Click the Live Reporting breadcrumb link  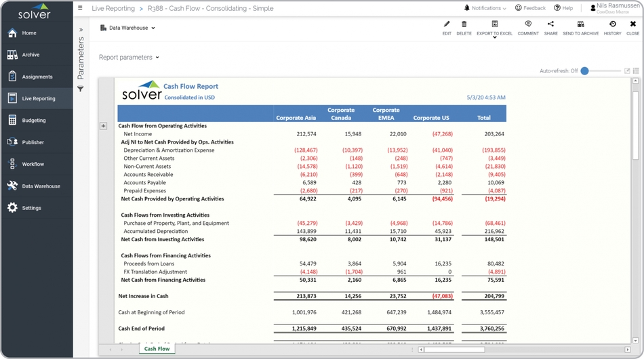(112, 8)
